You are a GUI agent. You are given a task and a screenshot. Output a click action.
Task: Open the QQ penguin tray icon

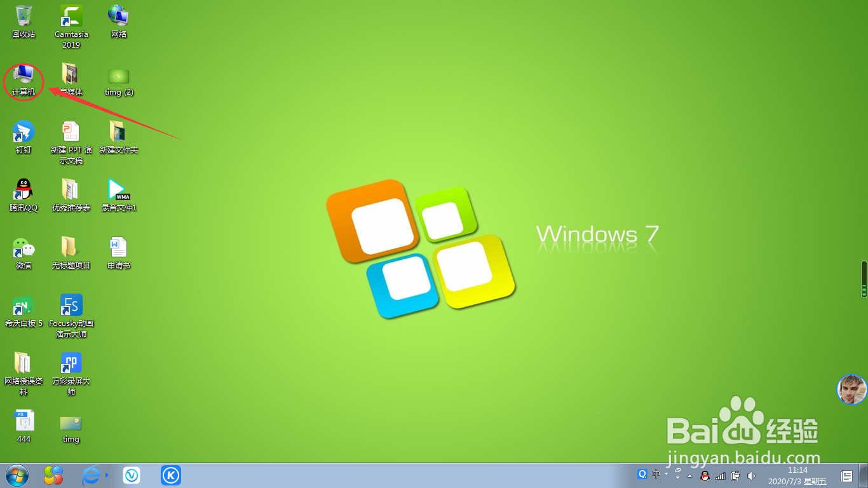click(705, 475)
